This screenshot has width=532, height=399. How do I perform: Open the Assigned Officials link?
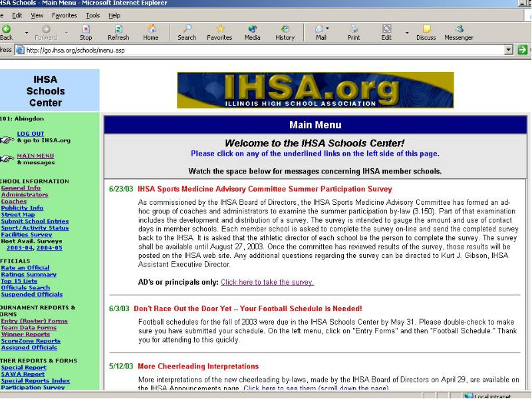coord(29,347)
